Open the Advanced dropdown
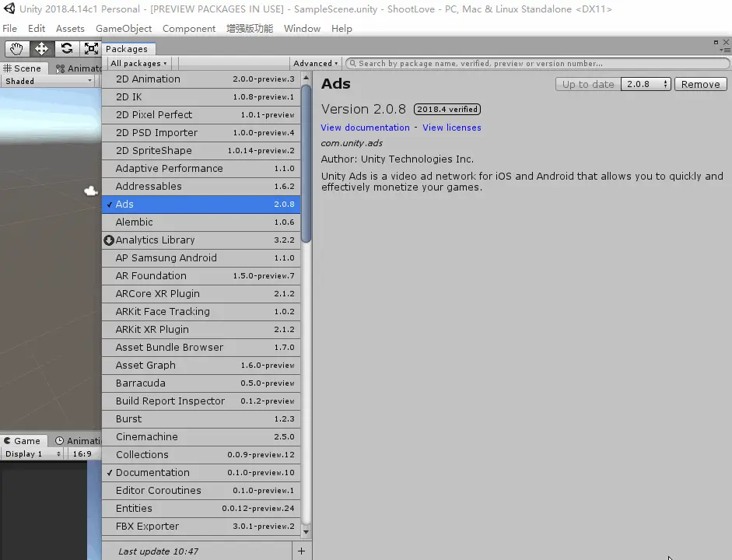The width and height of the screenshot is (732, 560). [315, 64]
